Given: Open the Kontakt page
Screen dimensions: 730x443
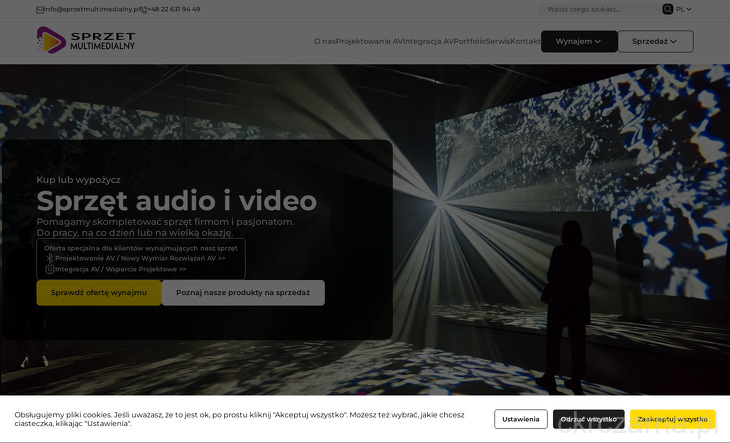Looking at the screenshot, I should click(x=525, y=42).
